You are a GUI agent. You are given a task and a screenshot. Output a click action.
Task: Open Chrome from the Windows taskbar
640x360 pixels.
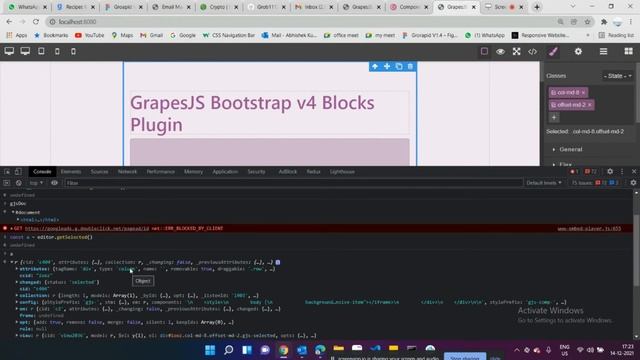(283, 350)
